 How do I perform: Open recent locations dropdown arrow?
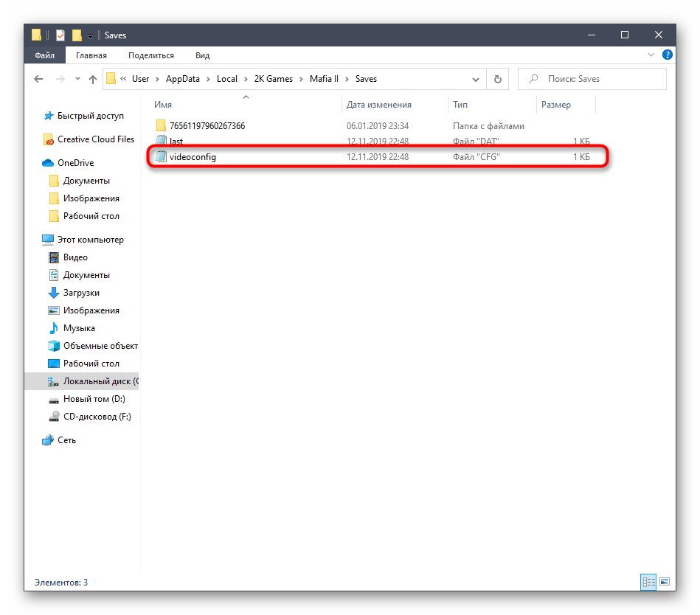point(76,79)
